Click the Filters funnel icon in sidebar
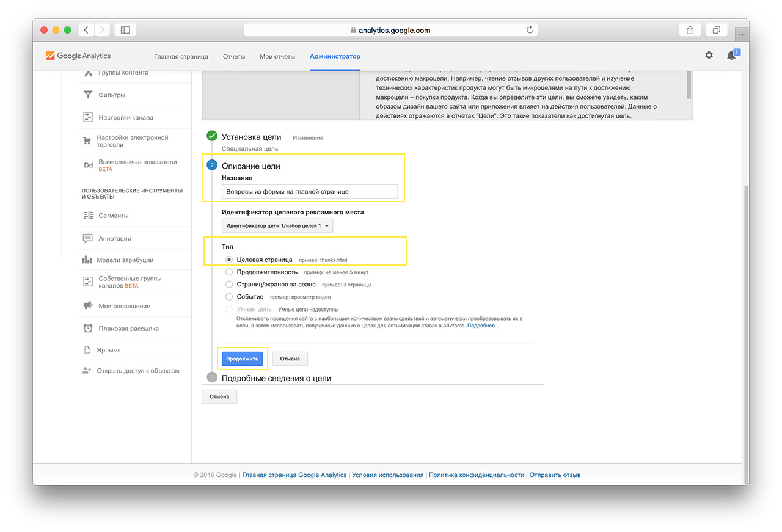Image resolution: width=782 pixels, height=532 pixels. (88, 95)
